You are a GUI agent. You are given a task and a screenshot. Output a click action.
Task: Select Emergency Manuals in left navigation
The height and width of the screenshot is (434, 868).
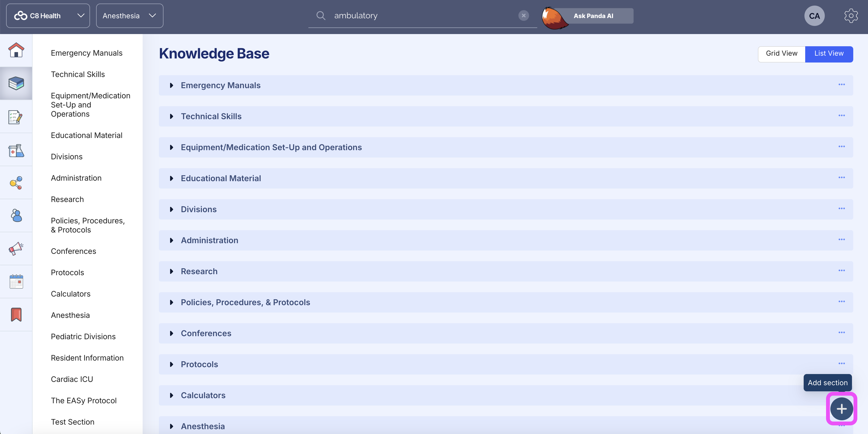click(87, 53)
